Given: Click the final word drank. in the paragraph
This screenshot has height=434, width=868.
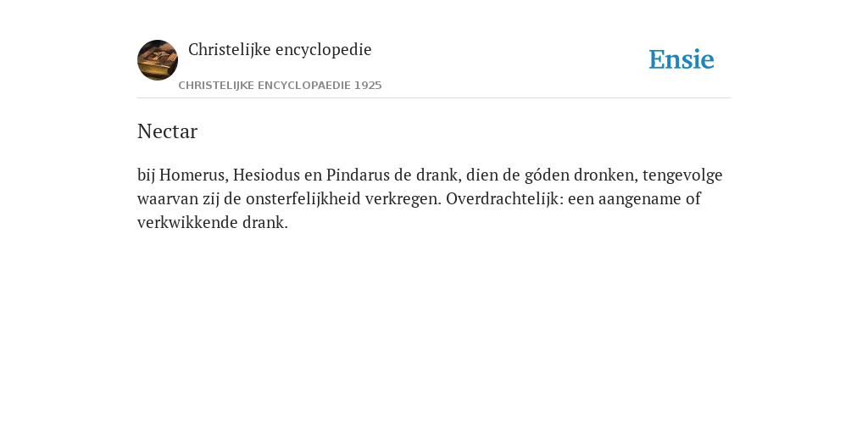Looking at the screenshot, I should click(265, 223).
